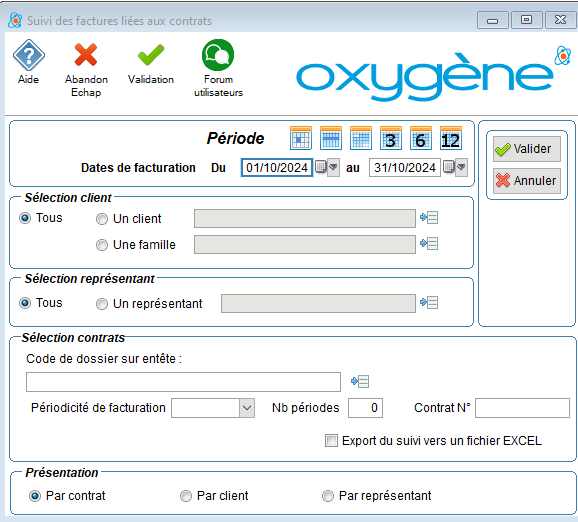The image size is (578, 522).
Task: Open calendar dropdown for Du start date
Action: (333, 167)
